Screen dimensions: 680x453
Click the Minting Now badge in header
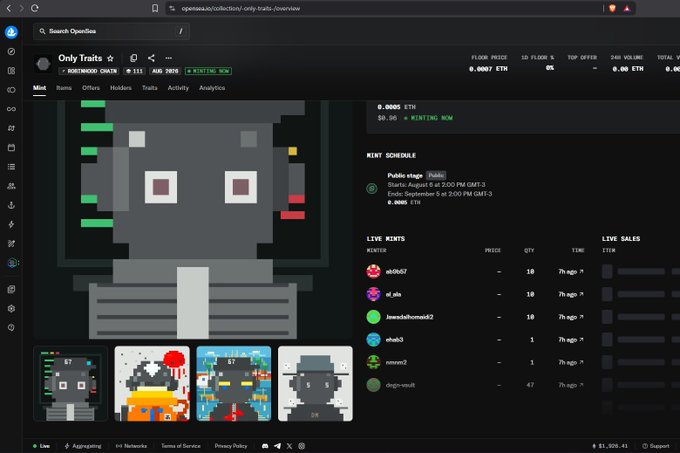point(208,71)
